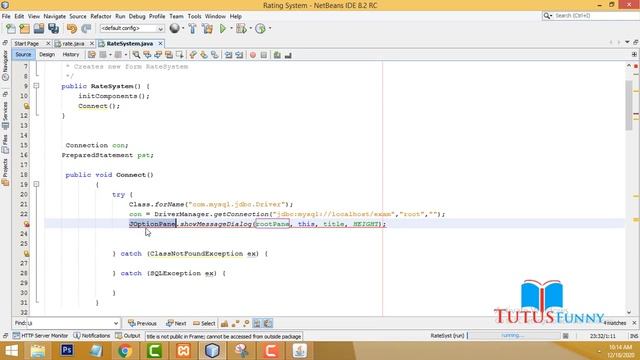Click the Shift Line Right icon
The width and height of the screenshot is (640, 360).
239,55
